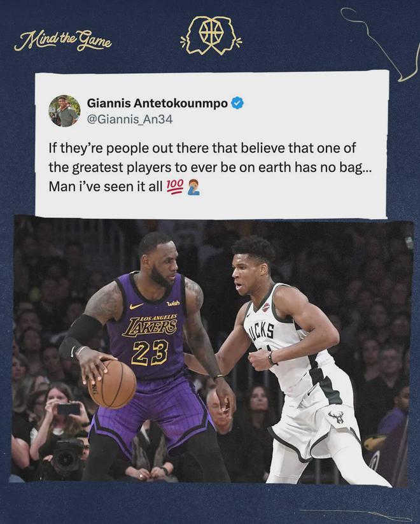Screen dimensions: 420x524
Task: Open the Giannis Antetokounmpo display name
Action: [x=157, y=104]
